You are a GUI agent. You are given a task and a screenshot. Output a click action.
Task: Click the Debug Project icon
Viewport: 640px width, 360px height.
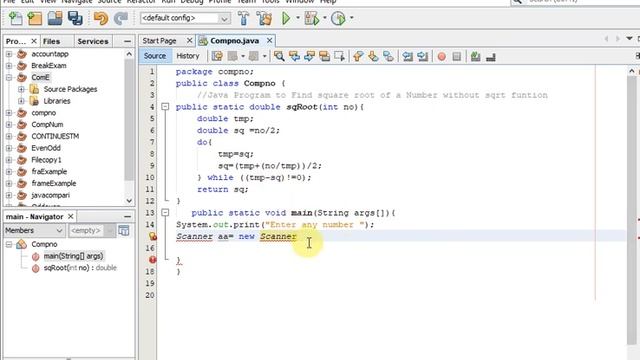[312, 18]
